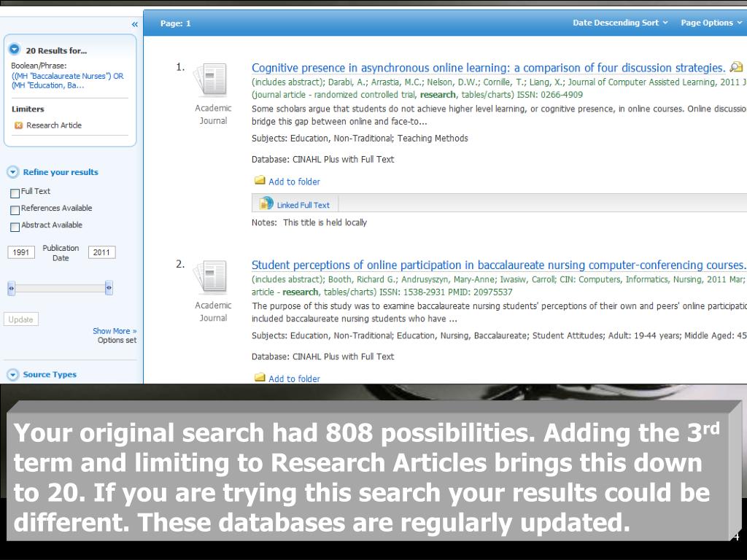Collapse the left sidebar with double chevron
The width and height of the screenshot is (747, 560).
pos(135,24)
